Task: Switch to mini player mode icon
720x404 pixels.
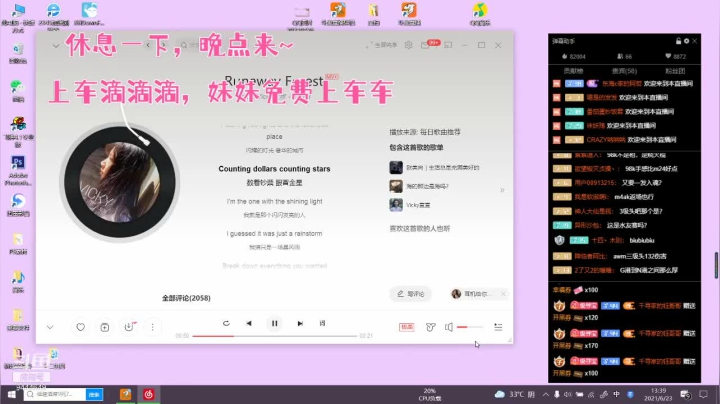Action: (x=448, y=45)
